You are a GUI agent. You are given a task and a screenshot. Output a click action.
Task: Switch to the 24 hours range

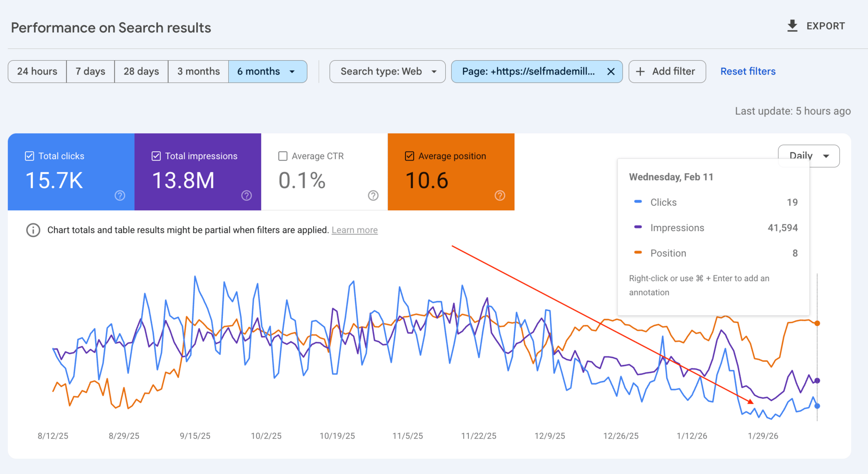(x=37, y=71)
